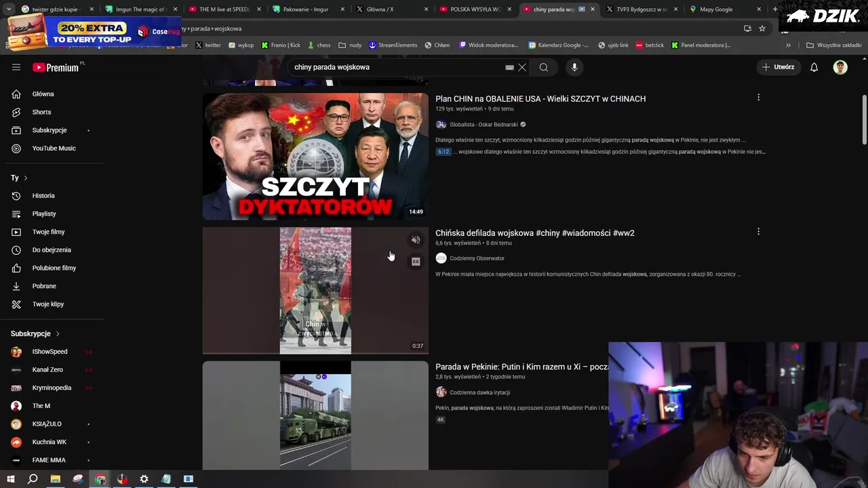The image size is (868, 488).
Task: Switch to the twister gdzie kupie tab
Action: coord(57,9)
